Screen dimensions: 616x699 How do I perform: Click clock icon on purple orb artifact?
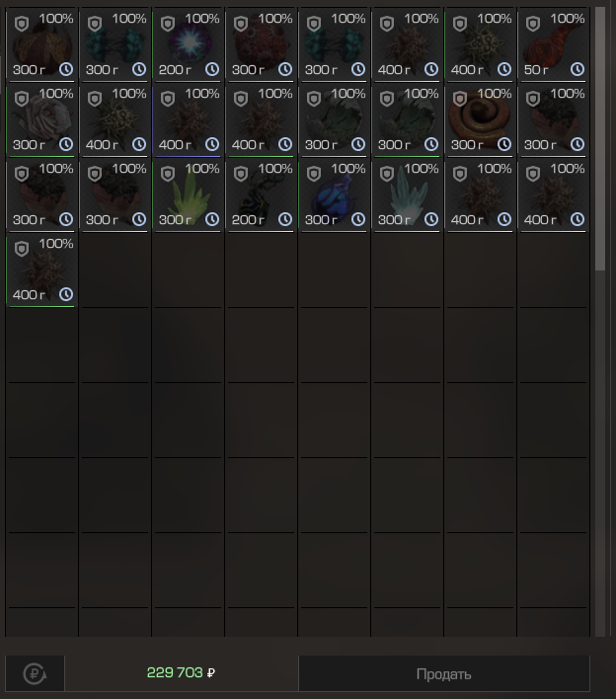[212, 69]
